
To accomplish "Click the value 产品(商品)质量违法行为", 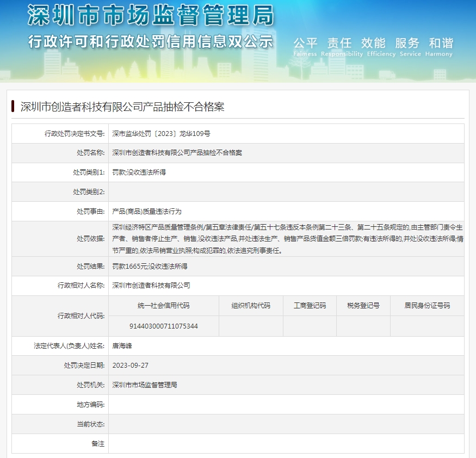I will (x=147, y=212).
